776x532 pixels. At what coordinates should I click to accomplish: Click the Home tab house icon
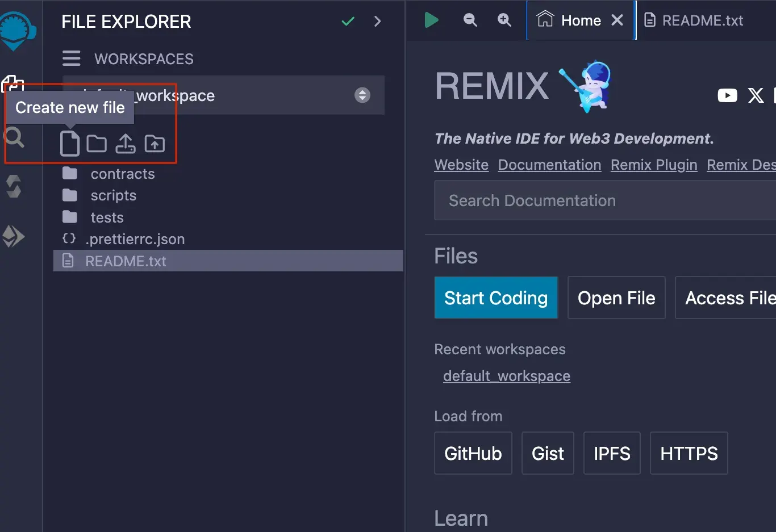pyautogui.click(x=545, y=19)
